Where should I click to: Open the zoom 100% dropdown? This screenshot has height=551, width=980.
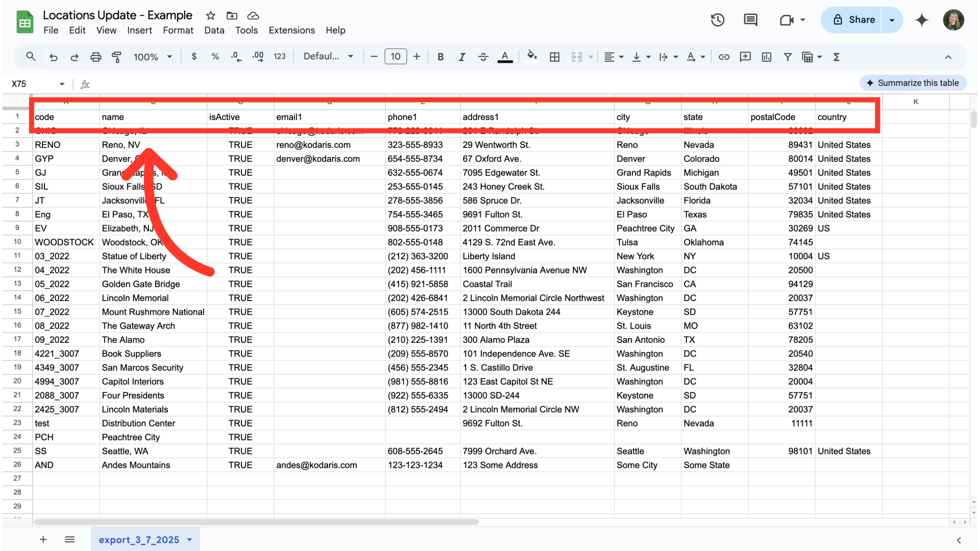tap(153, 57)
